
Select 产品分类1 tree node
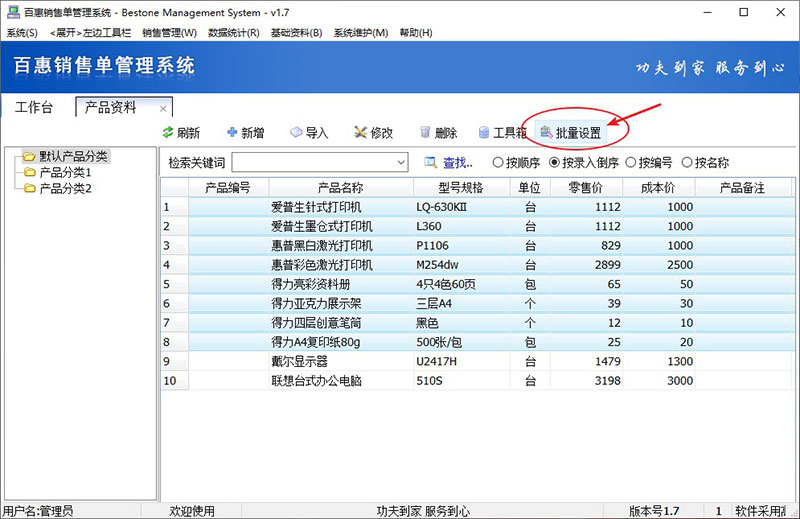pos(65,172)
